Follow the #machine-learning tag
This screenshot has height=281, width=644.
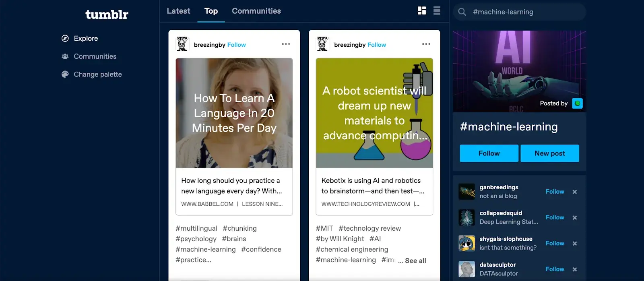[489, 153]
